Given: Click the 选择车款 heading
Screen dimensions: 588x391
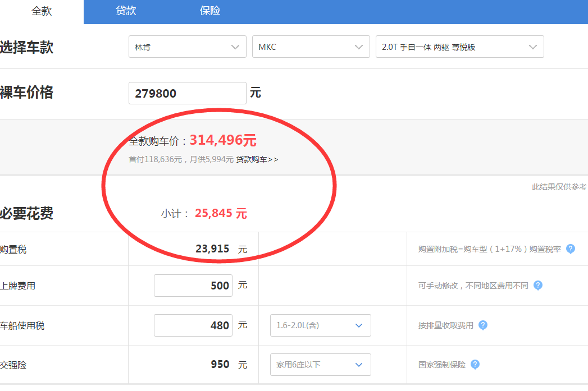Looking at the screenshot, I should tap(26, 48).
